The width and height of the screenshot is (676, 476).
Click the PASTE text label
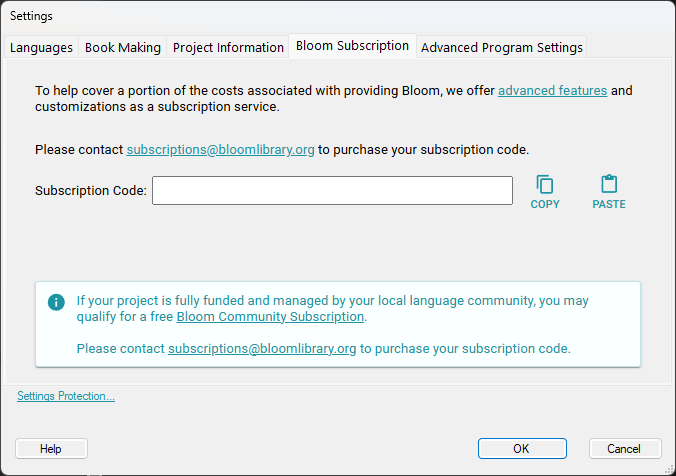tap(609, 204)
